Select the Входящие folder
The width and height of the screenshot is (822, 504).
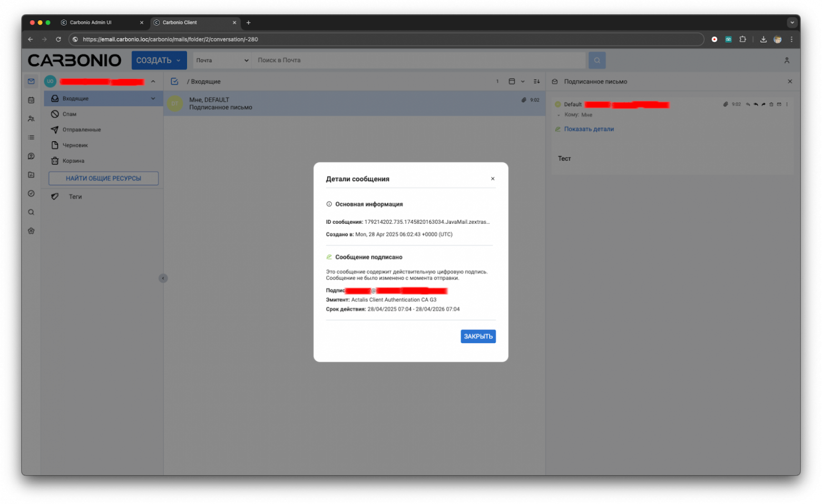[104, 98]
